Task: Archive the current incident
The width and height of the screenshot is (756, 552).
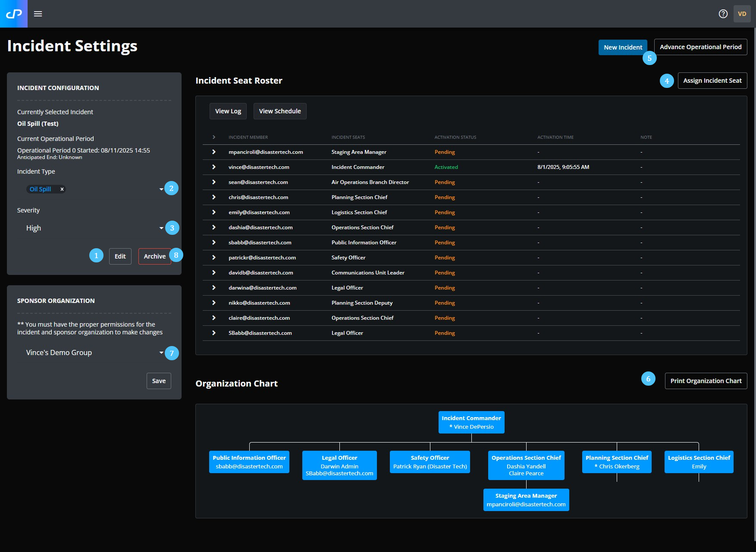Action: [154, 256]
